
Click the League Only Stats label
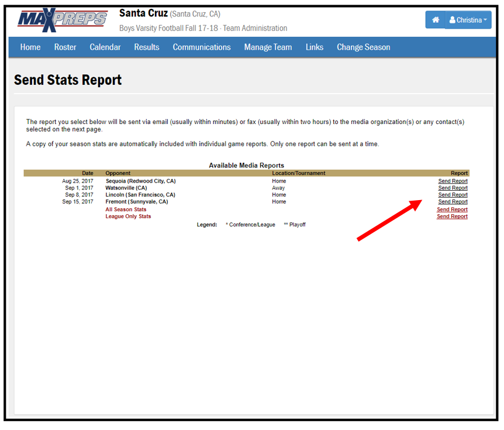tap(128, 216)
